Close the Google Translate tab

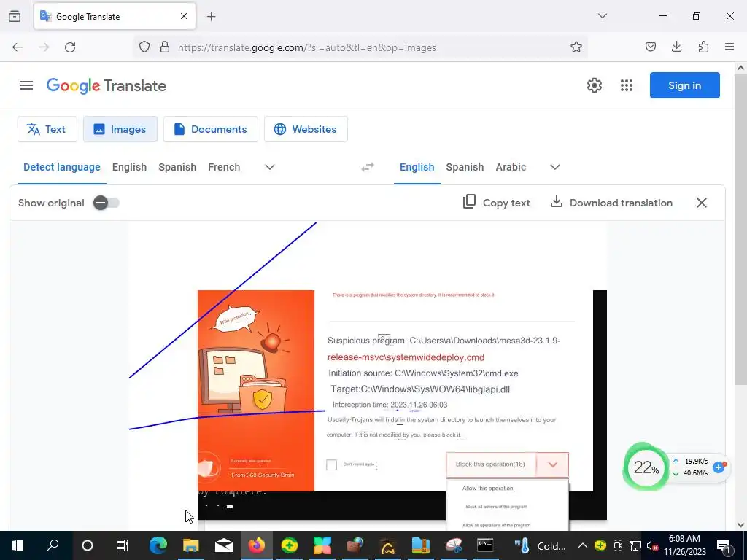(184, 16)
